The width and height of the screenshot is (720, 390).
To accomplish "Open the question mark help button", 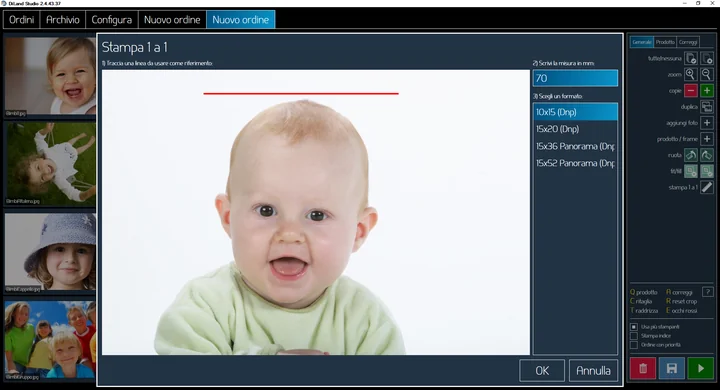I will [x=708, y=292].
